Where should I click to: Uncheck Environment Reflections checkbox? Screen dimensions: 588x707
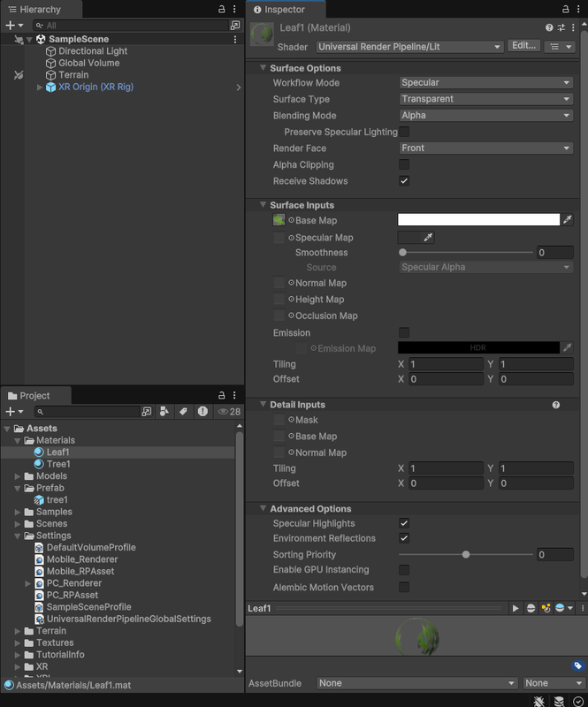(404, 538)
